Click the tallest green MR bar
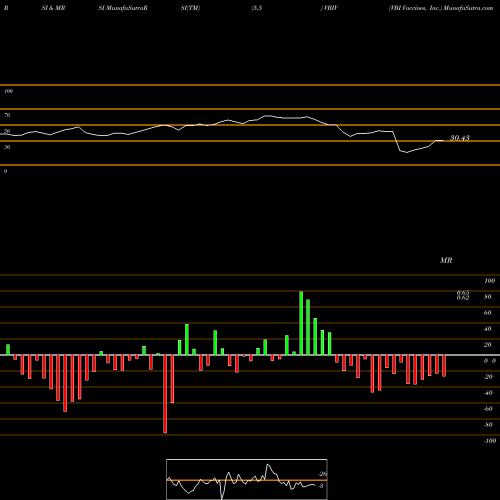This screenshot has width=500, height=500. tap(301, 323)
